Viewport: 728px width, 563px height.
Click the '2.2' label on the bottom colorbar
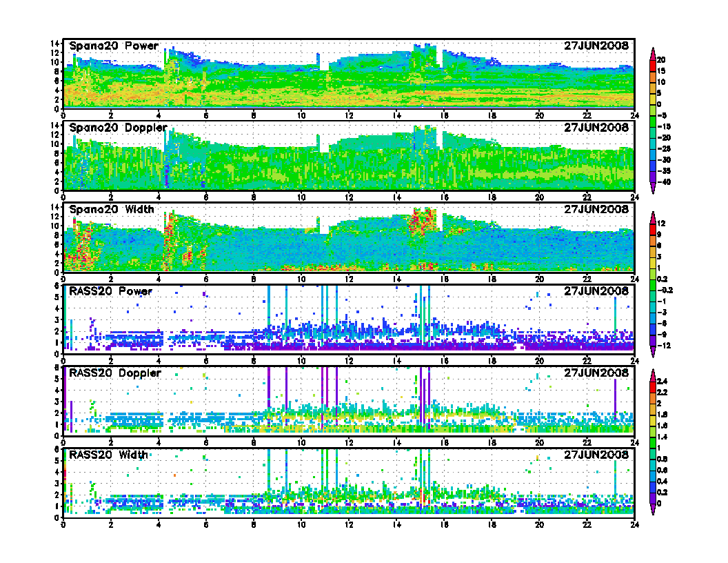pyautogui.click(x=662, y=392)
